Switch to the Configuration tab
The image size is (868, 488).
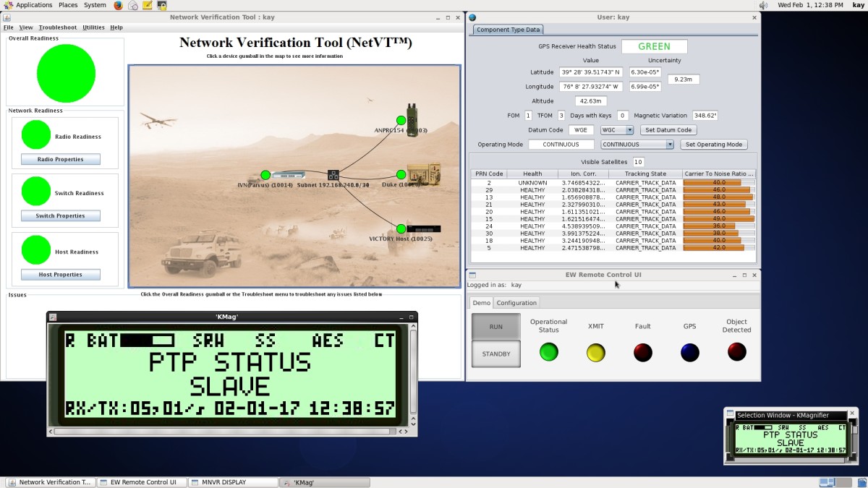coord(516,303)
